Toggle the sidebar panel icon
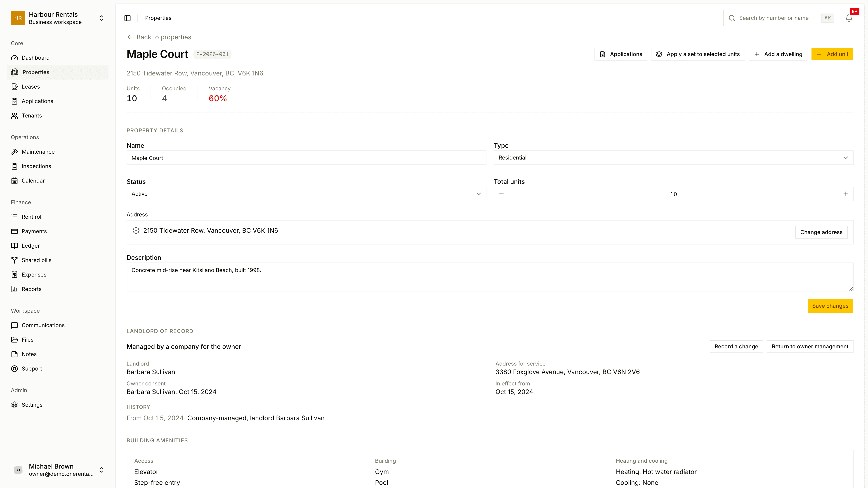Screen dimensions: 868x488 [127, 18]
